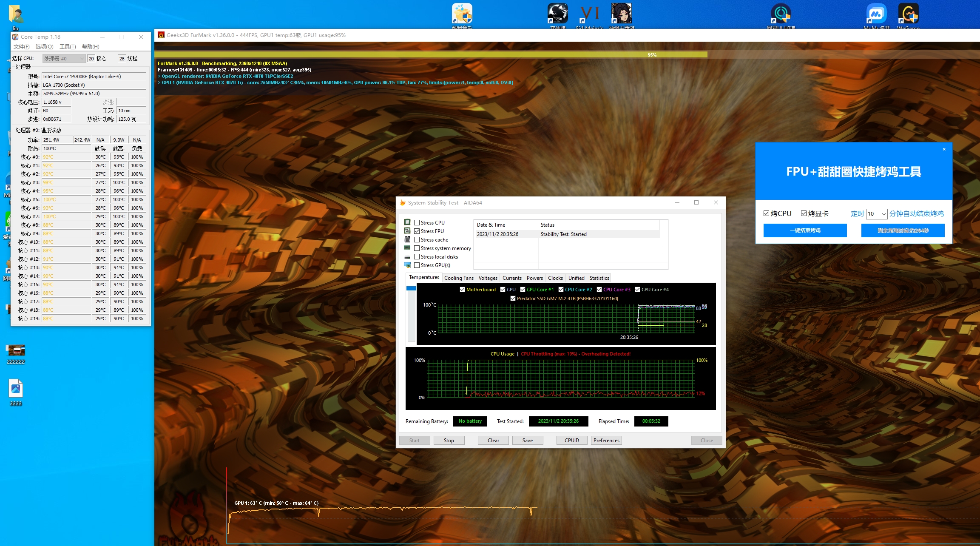Click the Stress system memory icon
The height and width of the screenshot is (546, 980).
tap(407, 247)
